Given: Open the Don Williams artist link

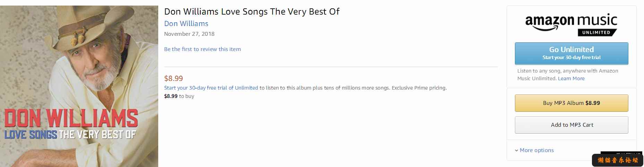Looking at the screenshot, I should tap(186, 24).
